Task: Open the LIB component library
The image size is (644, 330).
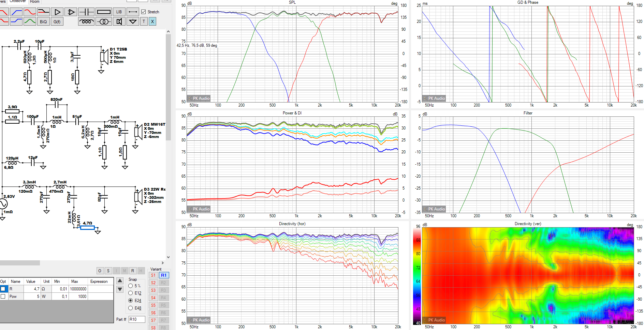Action: click(119, 12)
